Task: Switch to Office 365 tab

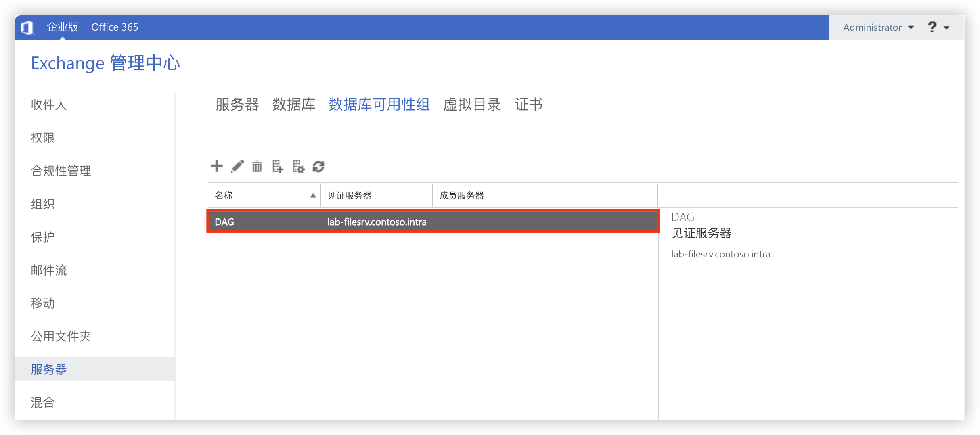Action: click(x=115, y=27)
